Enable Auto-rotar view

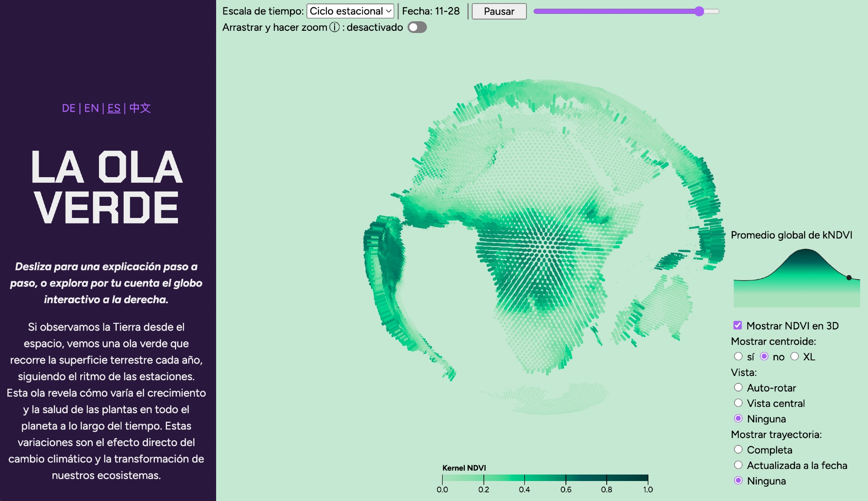click(738, 387)
